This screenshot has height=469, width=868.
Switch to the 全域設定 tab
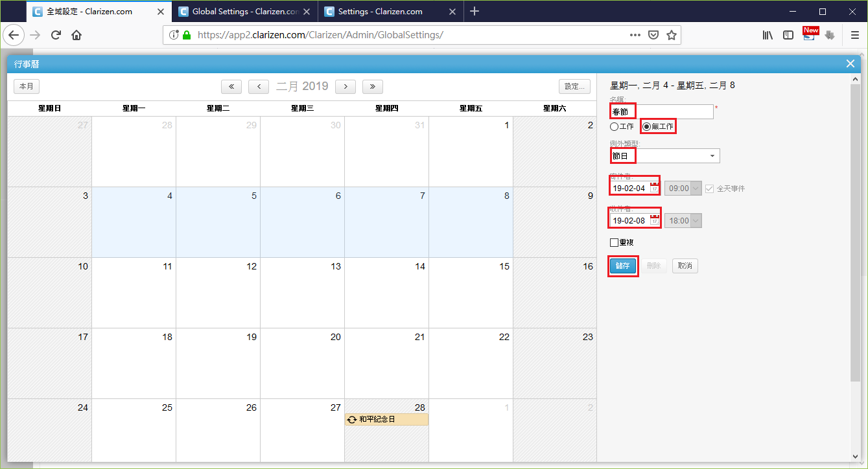click(x=100, y=12)
